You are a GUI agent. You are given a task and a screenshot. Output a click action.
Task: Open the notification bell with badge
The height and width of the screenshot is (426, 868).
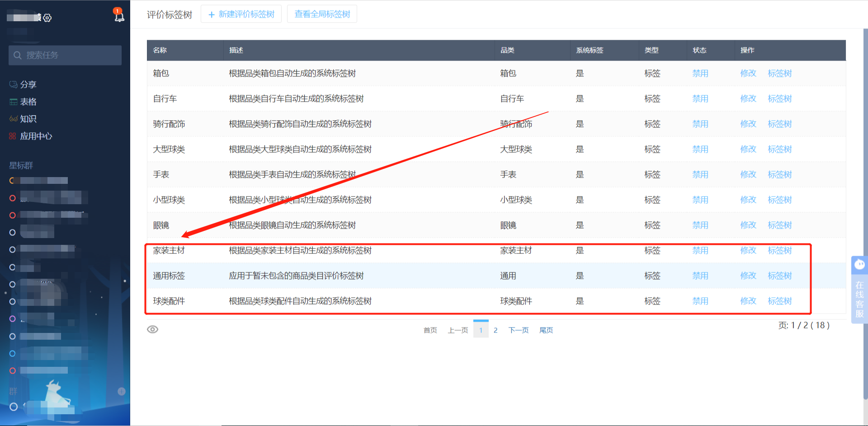[119, 16]
